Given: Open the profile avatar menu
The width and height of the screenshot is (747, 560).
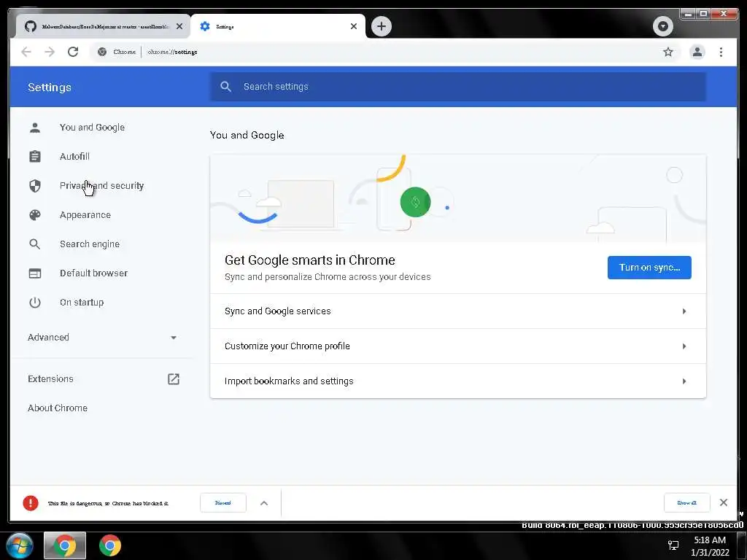Looking at the screenshot, I should [x=697, y=52].
